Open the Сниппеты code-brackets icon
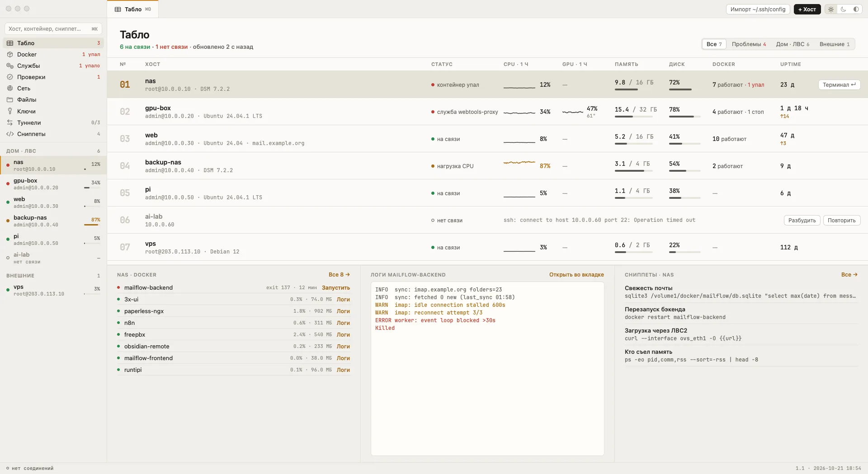Image resolution: width=868 pixels, height=474 pixels. (x=10, y=134)
